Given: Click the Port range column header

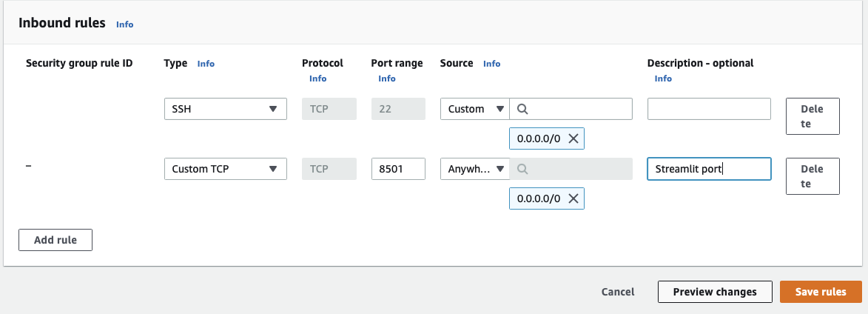Looking at the screenshot, I should (397, 63).
